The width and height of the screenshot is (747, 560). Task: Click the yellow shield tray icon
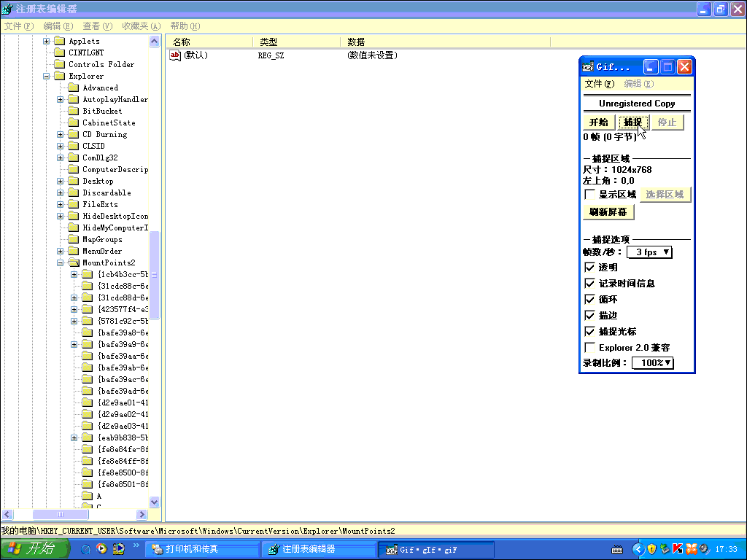pos(651,549)
